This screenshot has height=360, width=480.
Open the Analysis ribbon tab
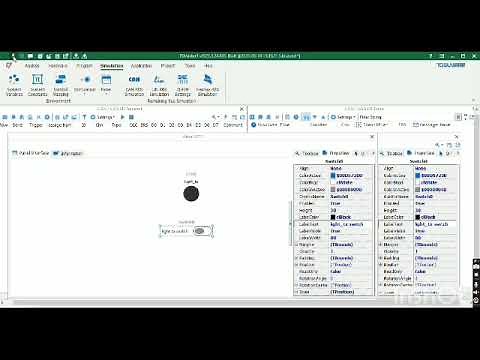(x=32, y=66)
